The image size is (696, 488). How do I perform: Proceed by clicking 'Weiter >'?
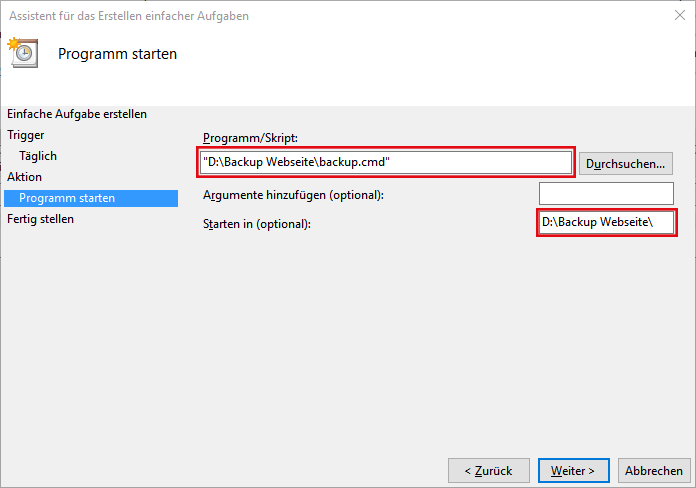point(573,470)
